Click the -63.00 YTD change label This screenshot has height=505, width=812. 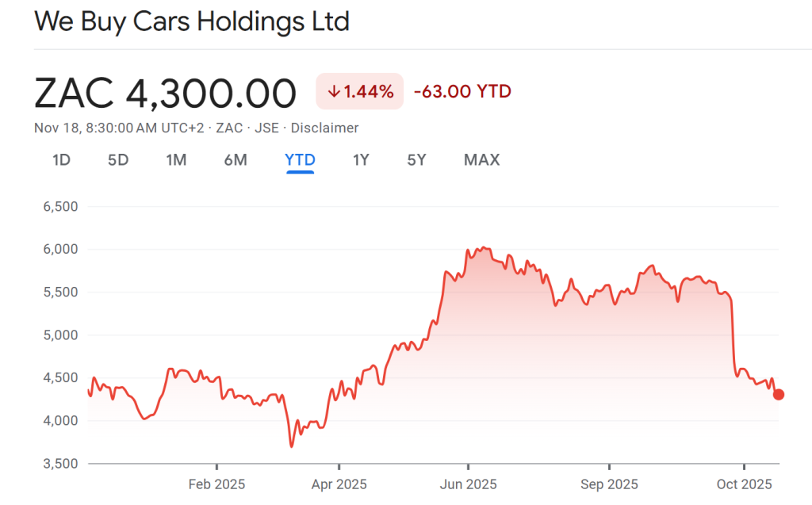click(x=462, y=92)
